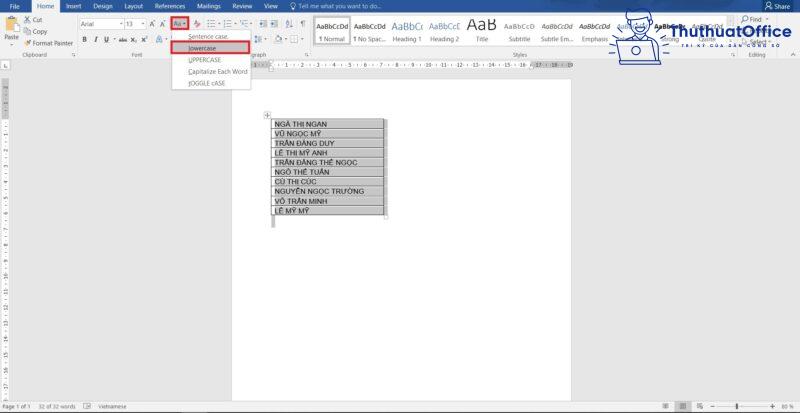The width and height of the screenshot is (800, 413).
Task: Apply the Heading 2 style
Action: click(444, 31)
